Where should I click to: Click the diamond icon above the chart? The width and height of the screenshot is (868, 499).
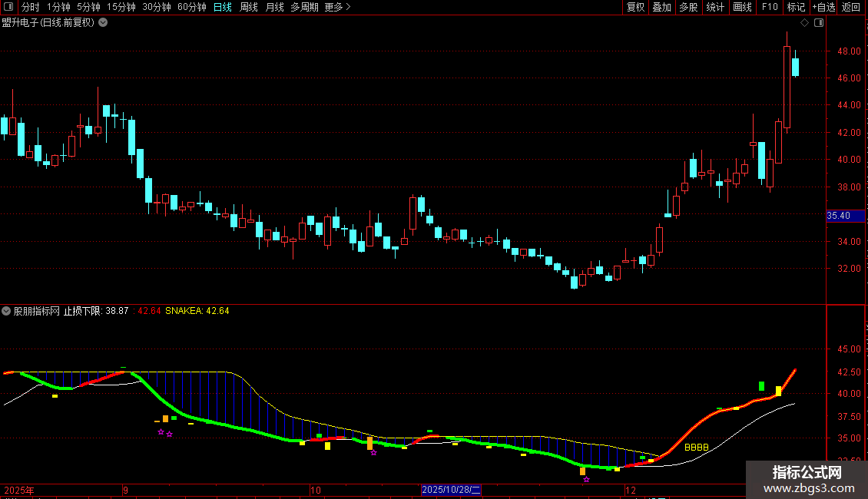(x=805, y=23)
